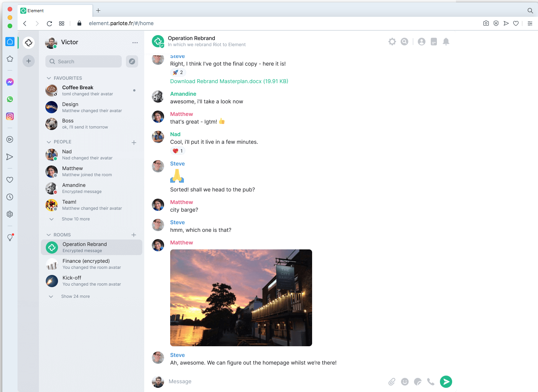Open room files panel icon
538x392 pixels.
(434, 42)
